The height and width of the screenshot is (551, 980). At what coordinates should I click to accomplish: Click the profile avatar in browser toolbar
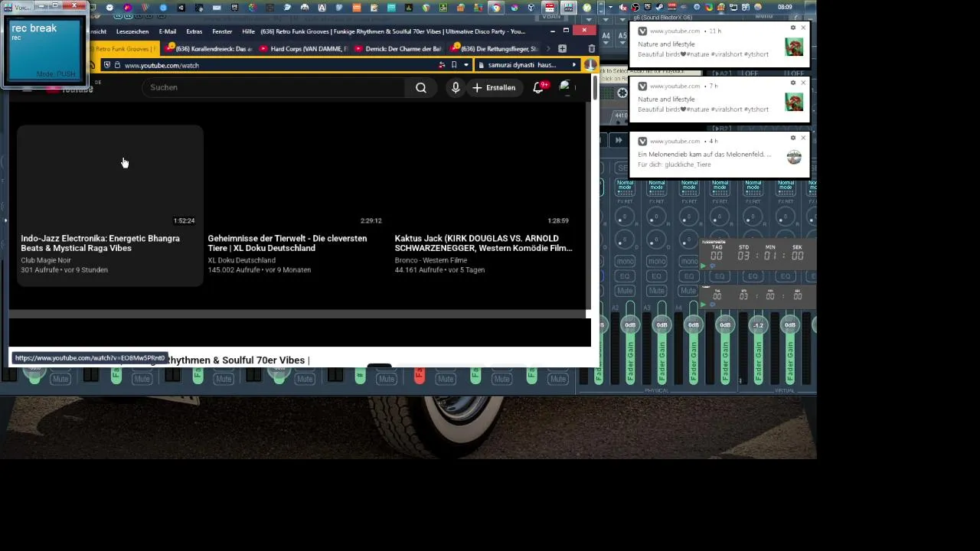coord(590,65)
